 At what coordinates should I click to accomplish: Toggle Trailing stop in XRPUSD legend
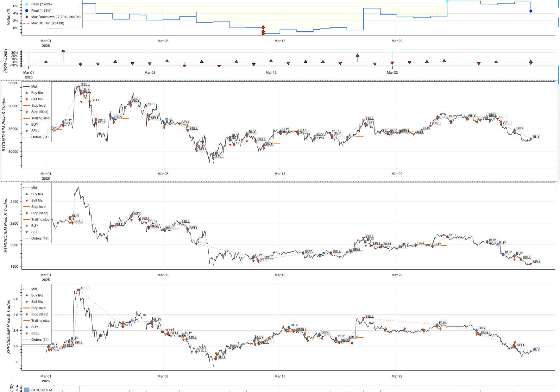(40, 320)
